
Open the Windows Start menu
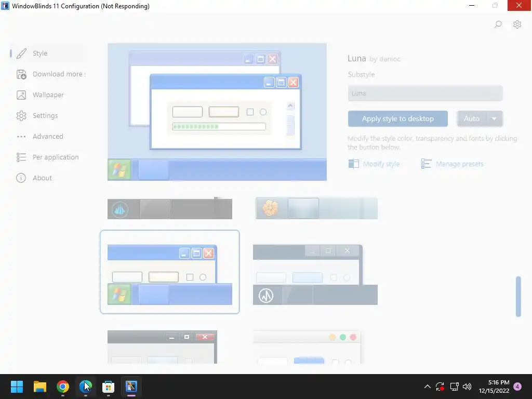click(x=17, y=387)
